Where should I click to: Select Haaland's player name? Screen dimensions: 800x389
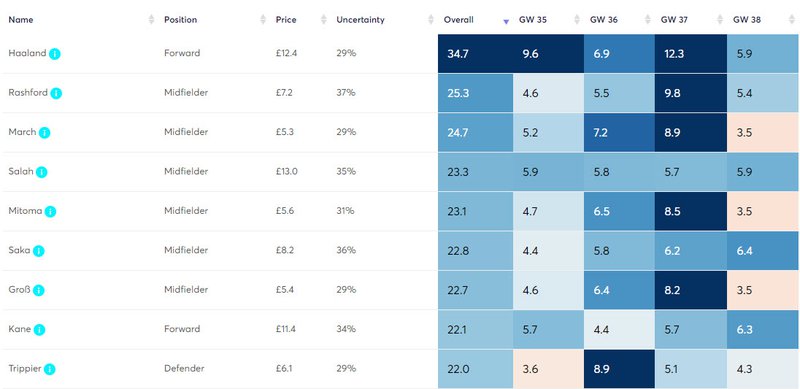pos(27,53)
